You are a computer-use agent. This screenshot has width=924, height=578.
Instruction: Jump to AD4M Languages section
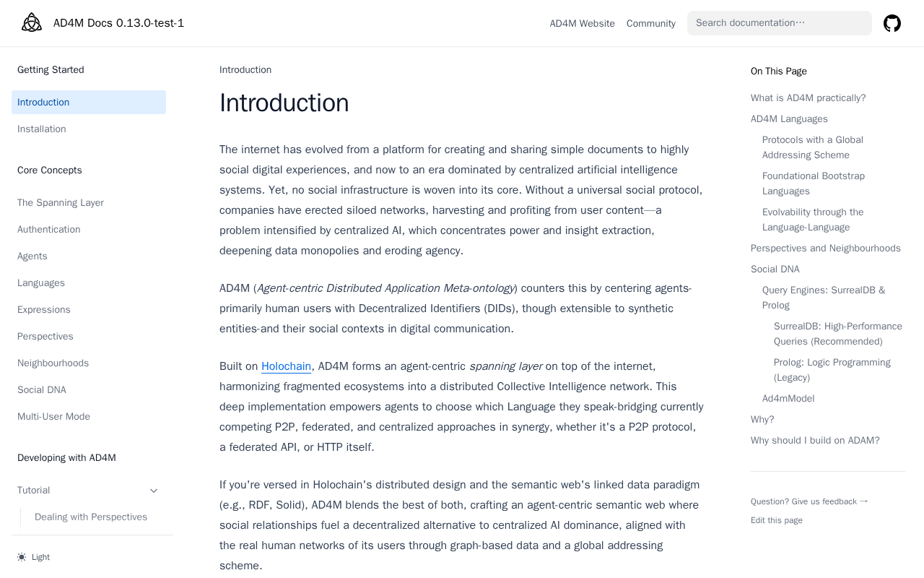(x=789, y=119)
